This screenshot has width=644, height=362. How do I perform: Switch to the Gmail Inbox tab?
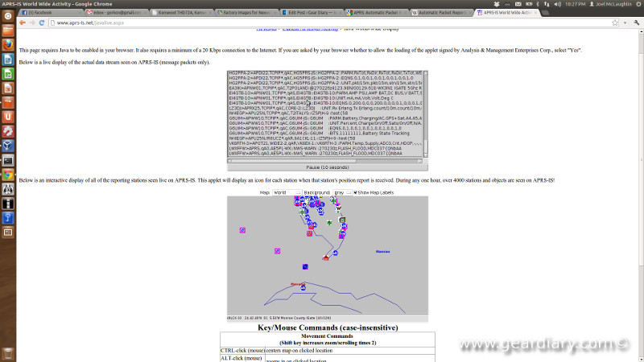[x=116, y=13]
